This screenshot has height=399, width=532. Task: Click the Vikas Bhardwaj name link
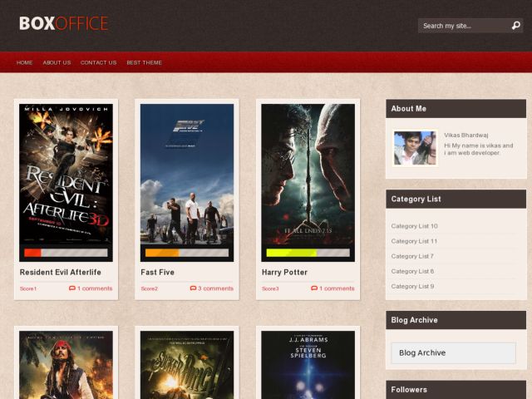[x=466, y=135]
